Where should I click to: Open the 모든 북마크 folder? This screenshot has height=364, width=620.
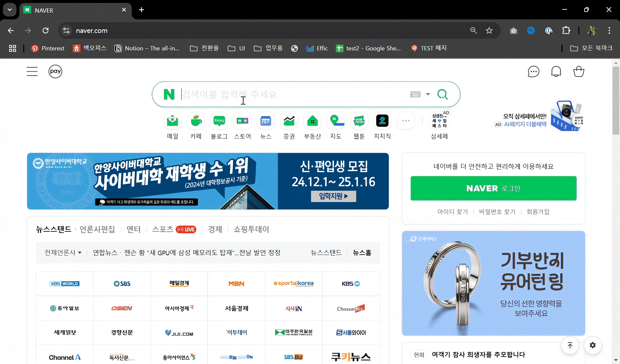(x=592, y=48)
